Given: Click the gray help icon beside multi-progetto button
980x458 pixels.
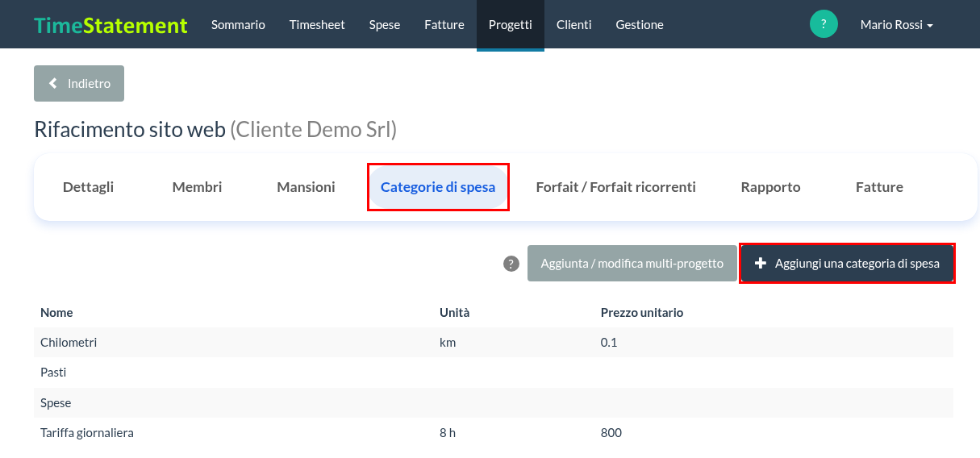Looking at the screenshot, I should [x=511, y=264].
